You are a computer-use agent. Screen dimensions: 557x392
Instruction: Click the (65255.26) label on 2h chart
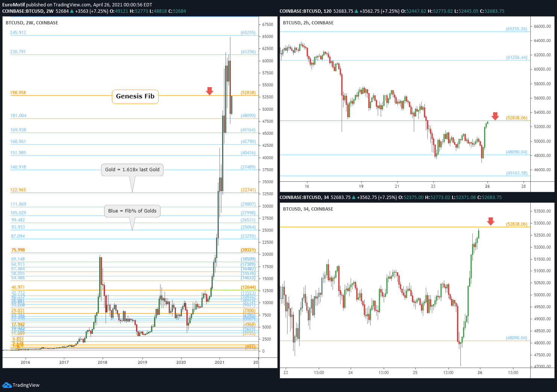click(x=516, y=29)
